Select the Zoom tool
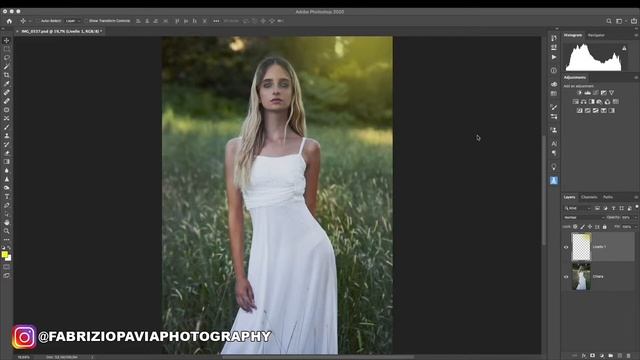The image size is (640, 360). click(x=7, y=231)
